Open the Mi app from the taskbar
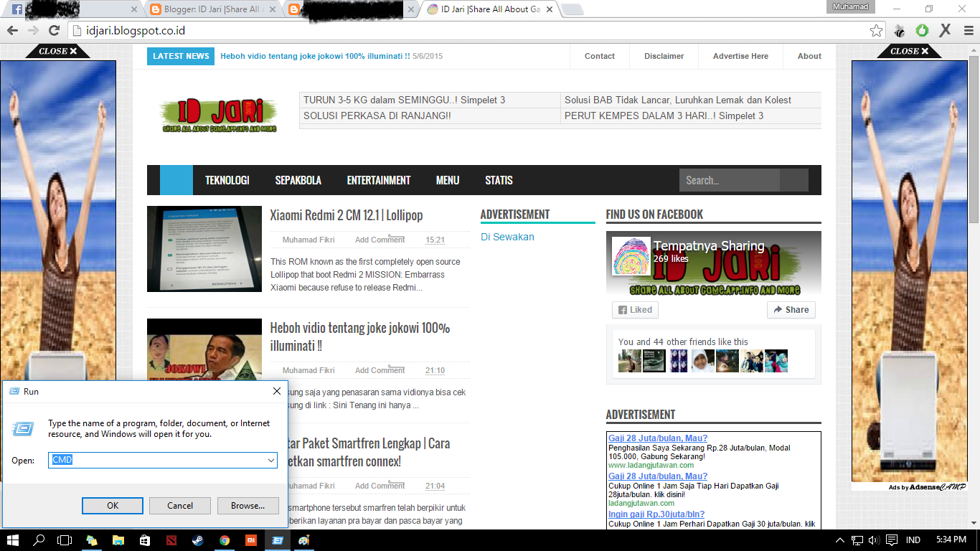This screenshot has width=980, height=551. 252,540
